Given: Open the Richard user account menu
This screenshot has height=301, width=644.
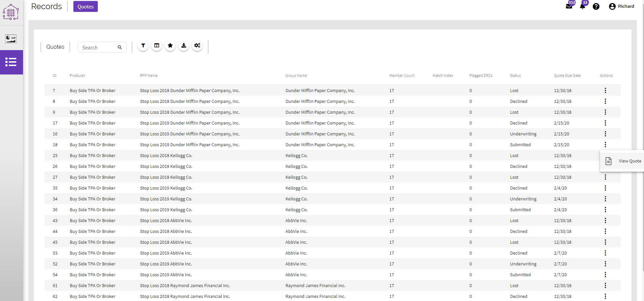Looking at the screenshot, I should click(621, 6).
